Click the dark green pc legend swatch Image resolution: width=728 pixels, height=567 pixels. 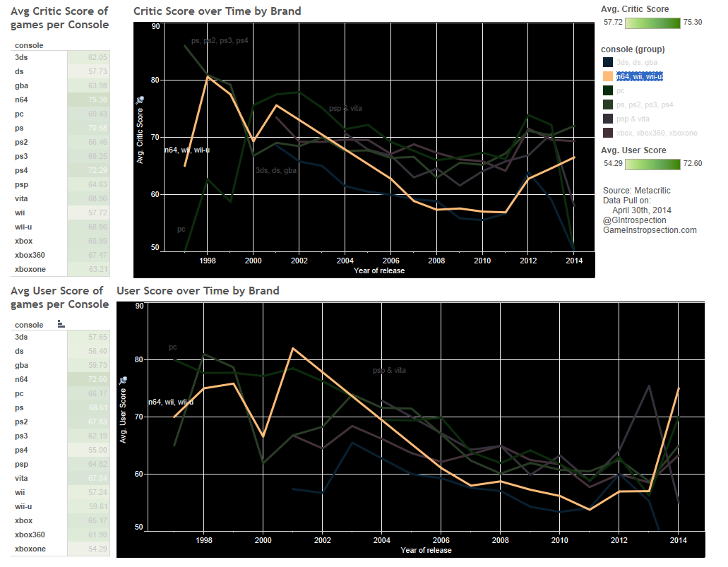click(x=607, y=90)
